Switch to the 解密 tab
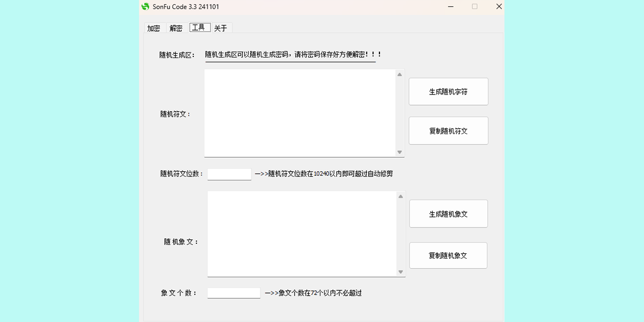 pos(175,28)
